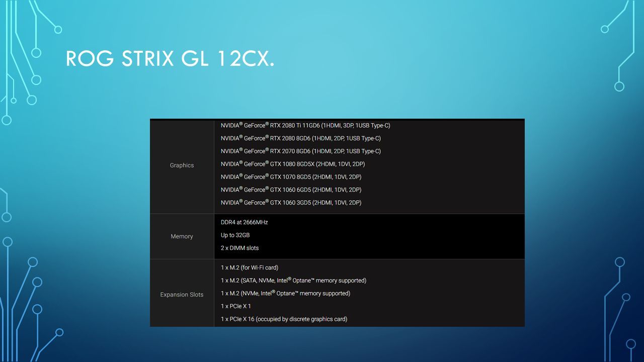Click the M.2 SATA, NVMe Optane line
The height and width of the screenshot is (362, 644).
point(293,281)
